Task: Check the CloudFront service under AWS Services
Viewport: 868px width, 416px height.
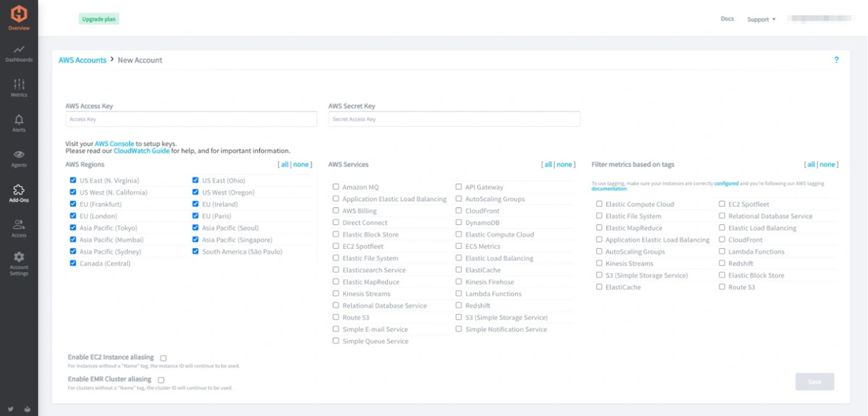Action: [x=459, y=211]
